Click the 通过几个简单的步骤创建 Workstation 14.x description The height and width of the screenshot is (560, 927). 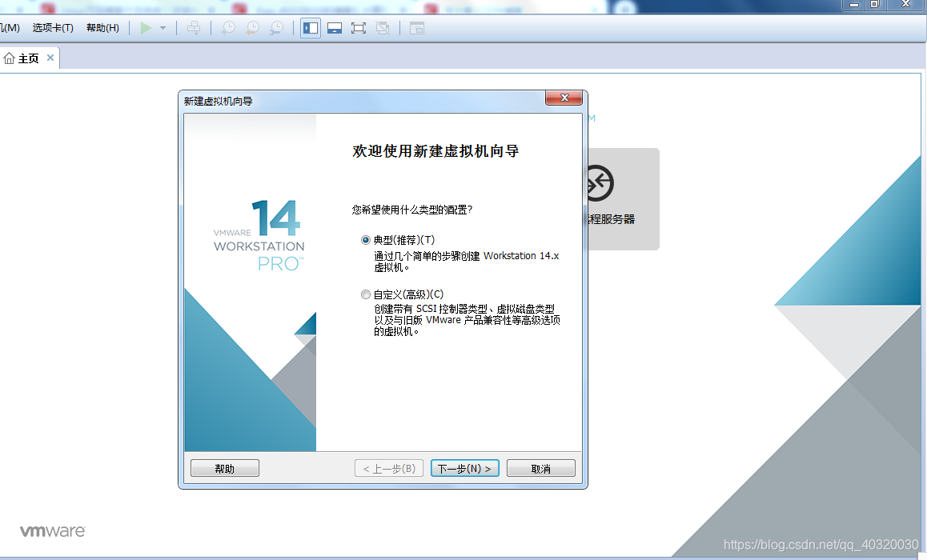coord(467,261)
